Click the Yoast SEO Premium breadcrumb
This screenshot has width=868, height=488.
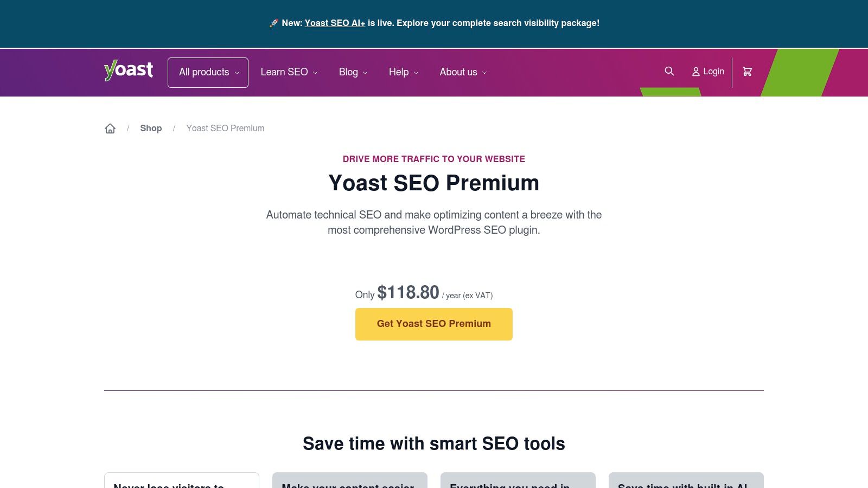click(225, 129)
